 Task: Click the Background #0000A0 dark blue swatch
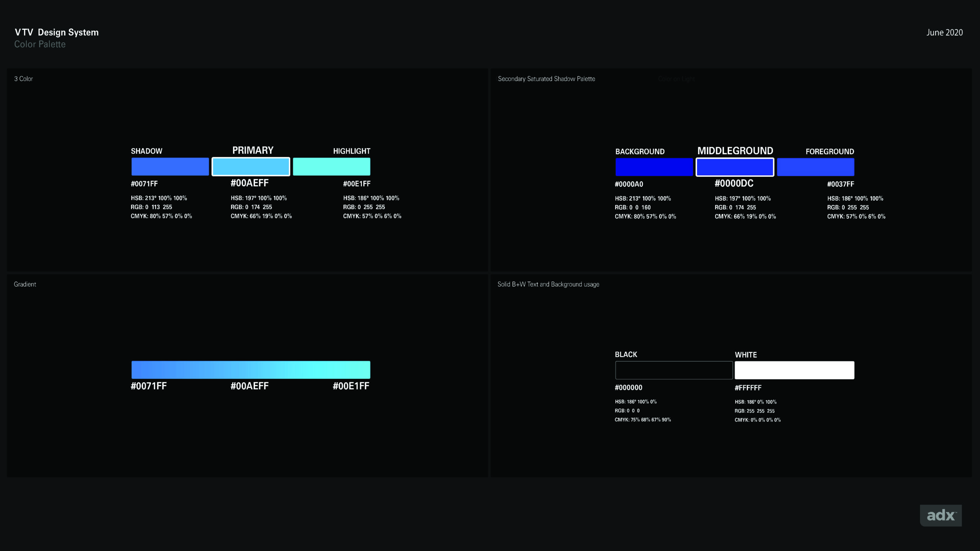[x=654, y=167]
